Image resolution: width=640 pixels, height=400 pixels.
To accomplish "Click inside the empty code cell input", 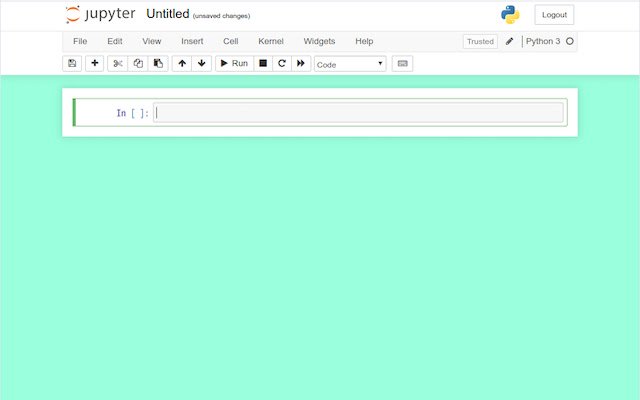I will tap(358, 112).
